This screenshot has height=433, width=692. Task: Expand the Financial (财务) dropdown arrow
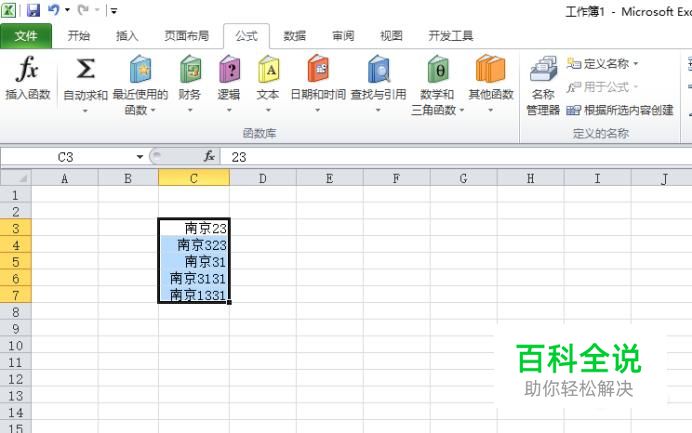pyautogui.click(x=190, y=110)
